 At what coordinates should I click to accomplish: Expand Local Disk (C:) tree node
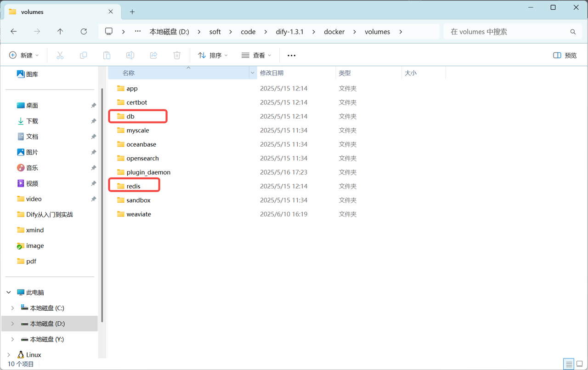click(x=12, y=308)
